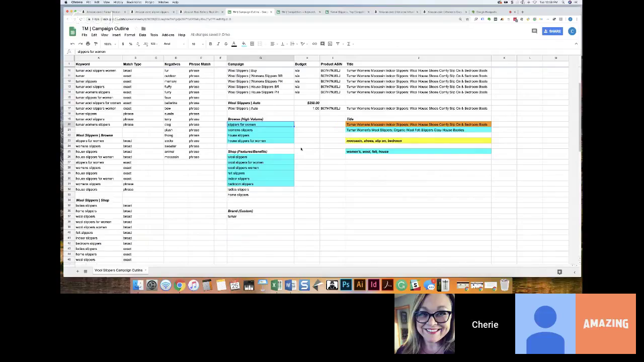Open InDesign from the dock

pos(373,286)
